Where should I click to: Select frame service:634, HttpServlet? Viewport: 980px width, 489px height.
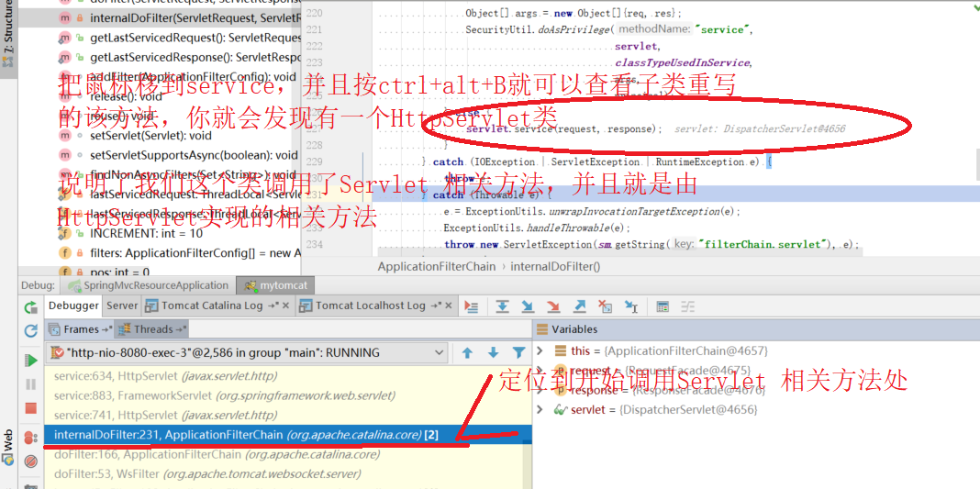tap(287, 376)
